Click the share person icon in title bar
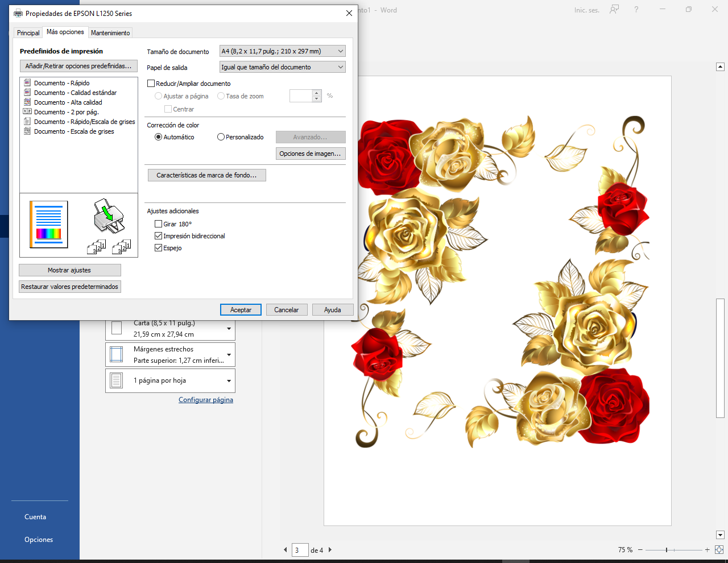 (x=614, y=10)
